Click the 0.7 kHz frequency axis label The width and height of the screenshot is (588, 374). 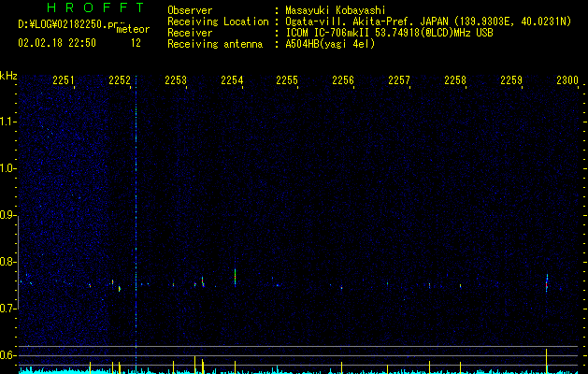point(7,309)
